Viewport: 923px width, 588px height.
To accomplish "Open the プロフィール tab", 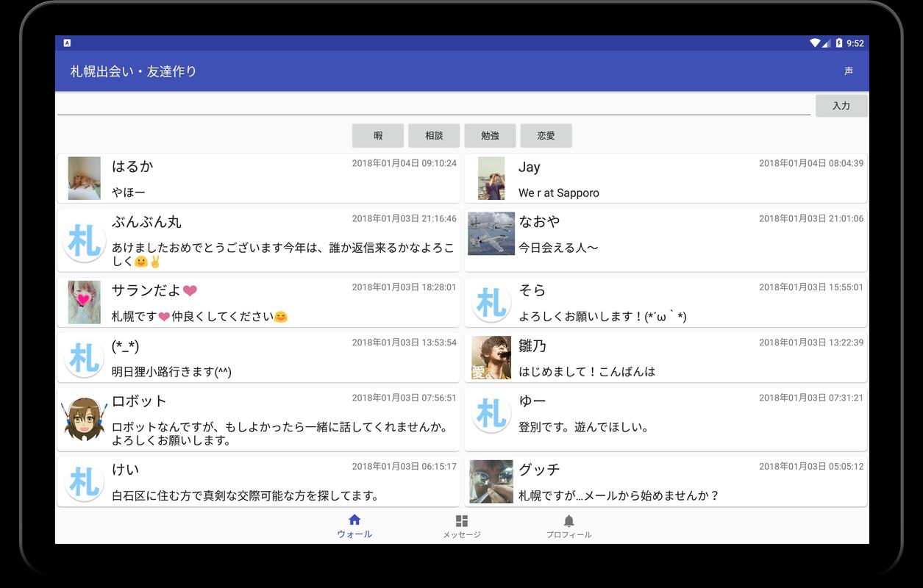I will click(569, 526).
